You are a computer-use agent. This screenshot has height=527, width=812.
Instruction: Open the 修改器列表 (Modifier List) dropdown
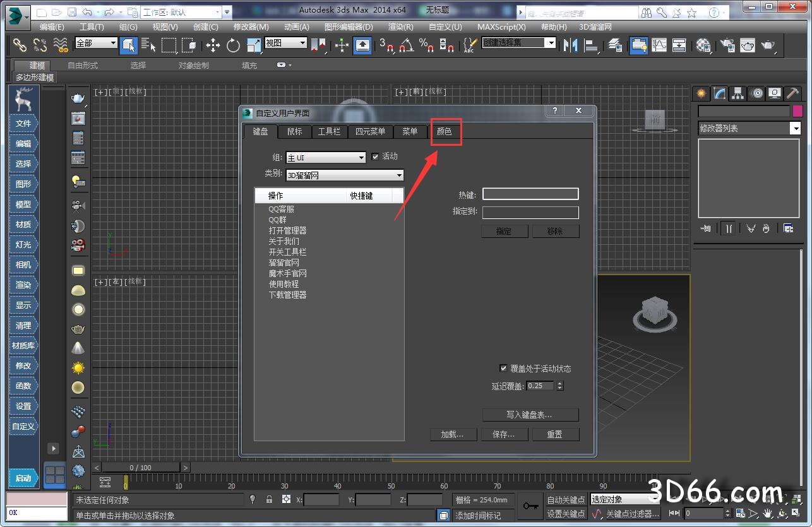point(749,128)
